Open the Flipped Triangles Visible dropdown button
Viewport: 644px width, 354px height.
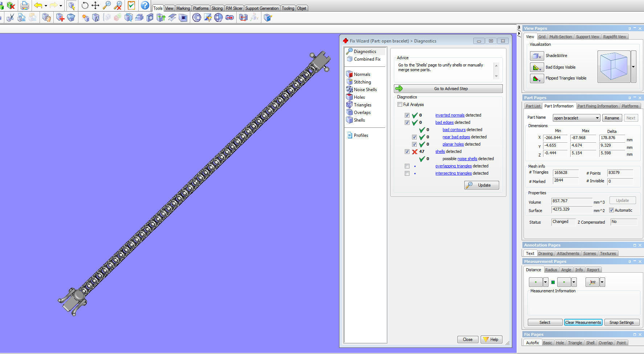537,78
